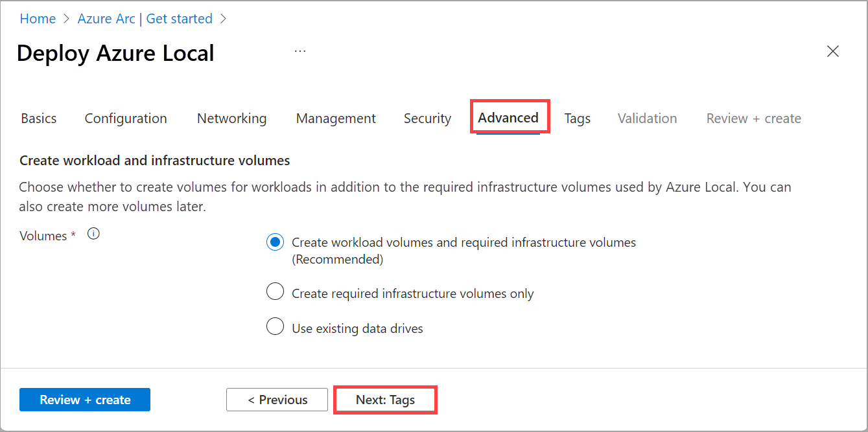
Task: Click the Validation tab
Action: [x=648, y=119]
